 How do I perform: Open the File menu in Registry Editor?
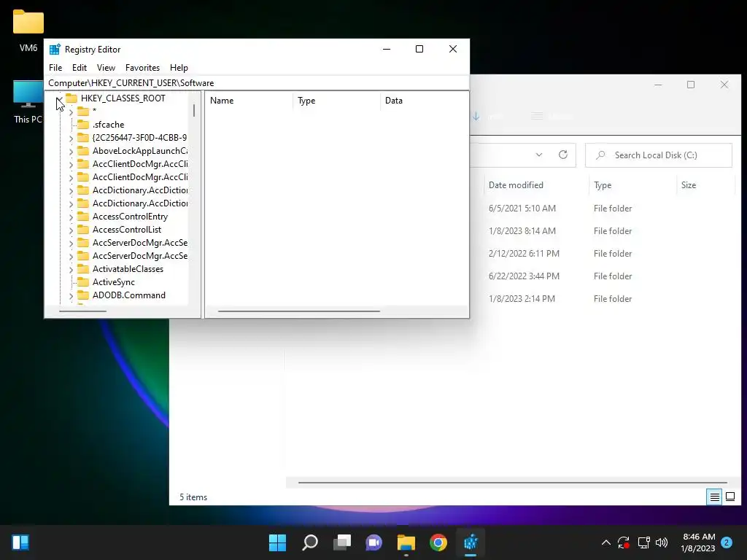55,68
